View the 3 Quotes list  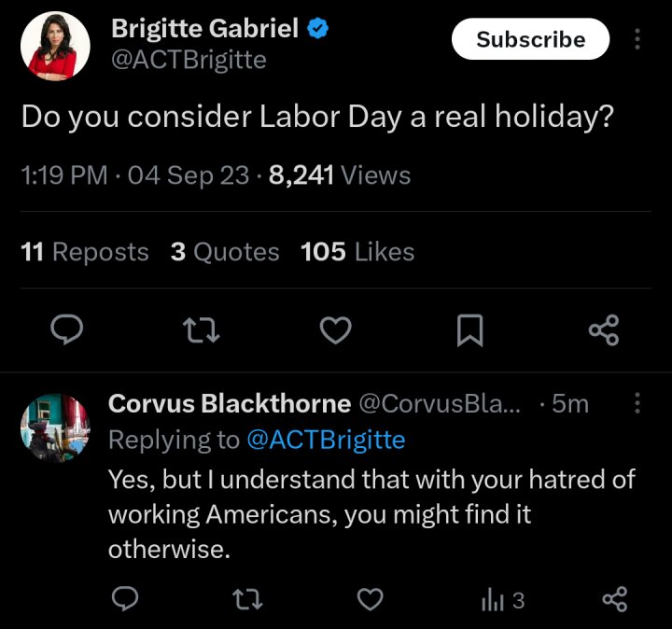pos(225,252)
